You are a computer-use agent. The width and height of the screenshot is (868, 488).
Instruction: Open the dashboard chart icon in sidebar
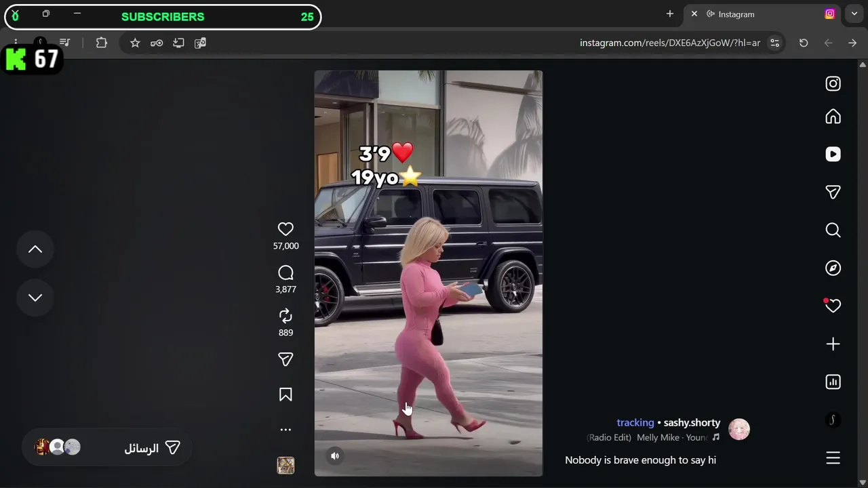pyautogui.click(x=833, y=382)
